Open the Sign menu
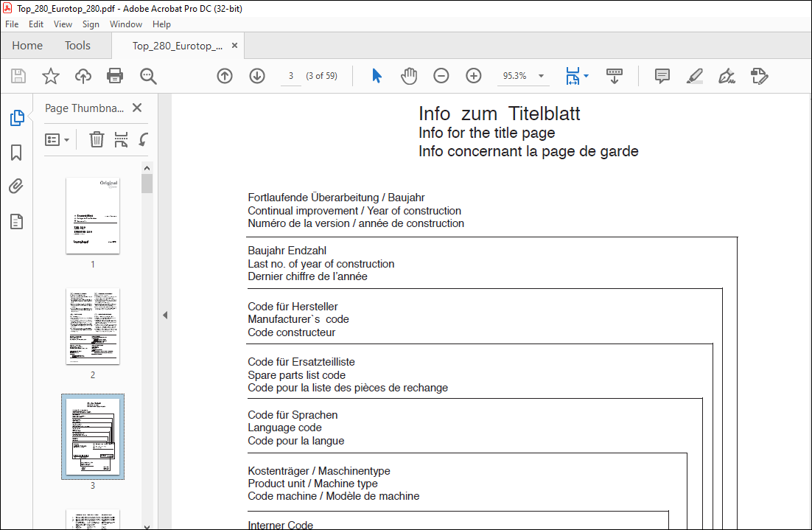This screenshot has width=812, height=530. (x=91, y=24)
